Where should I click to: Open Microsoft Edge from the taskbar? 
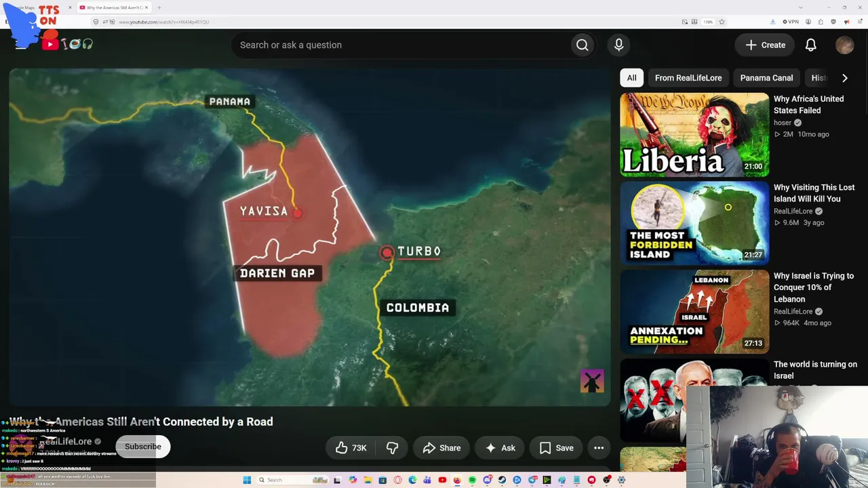412,480
